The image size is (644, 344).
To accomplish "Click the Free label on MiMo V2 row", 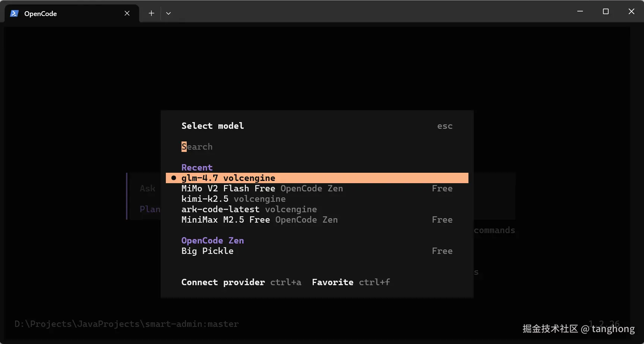I will [442, 188].
